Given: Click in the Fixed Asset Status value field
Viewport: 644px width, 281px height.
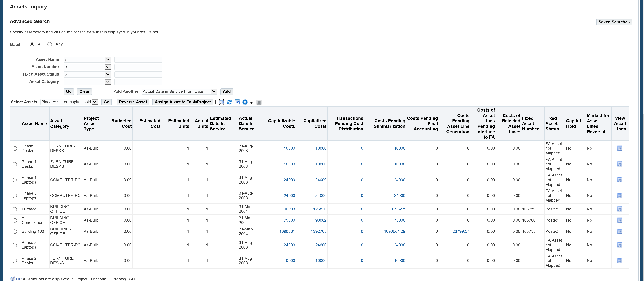Looking at the screenshot, I should 138,74.
